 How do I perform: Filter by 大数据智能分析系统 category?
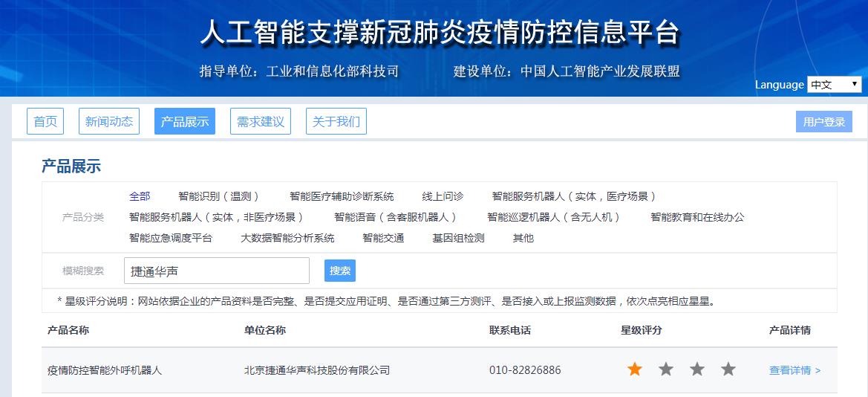287,238
